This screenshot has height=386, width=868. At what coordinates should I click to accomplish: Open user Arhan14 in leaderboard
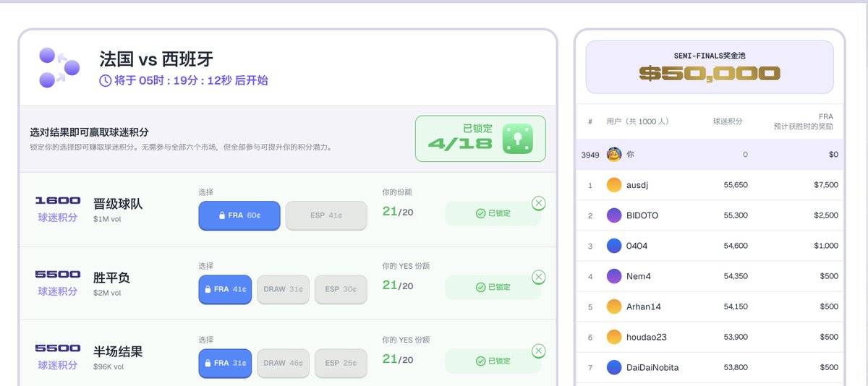[644, 306]
